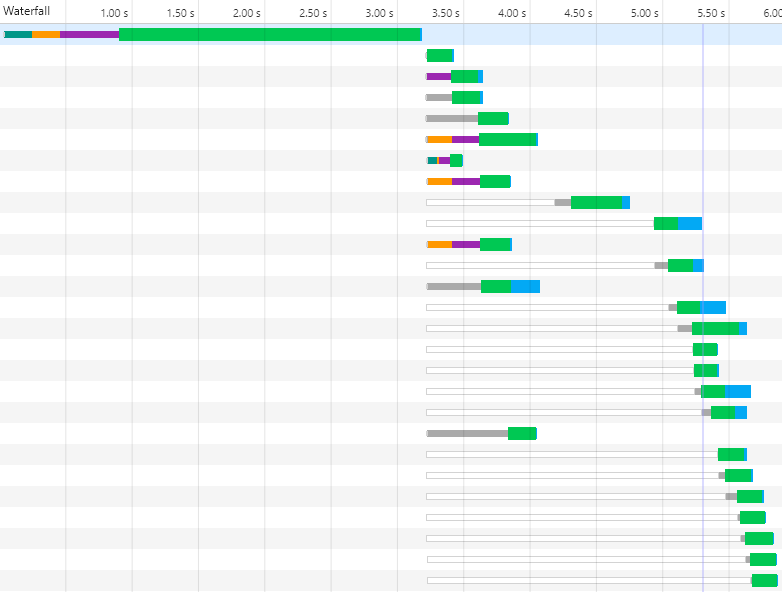This screenshot has height=592, width=782.
Task: Select the green bar in the bottom row
Action: click(764, 580)
